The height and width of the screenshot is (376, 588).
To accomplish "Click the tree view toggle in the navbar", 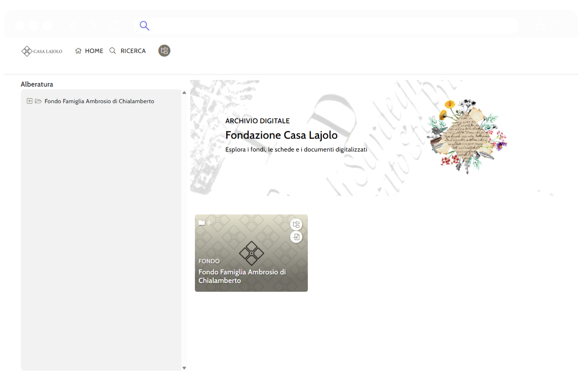I will 164,51.
